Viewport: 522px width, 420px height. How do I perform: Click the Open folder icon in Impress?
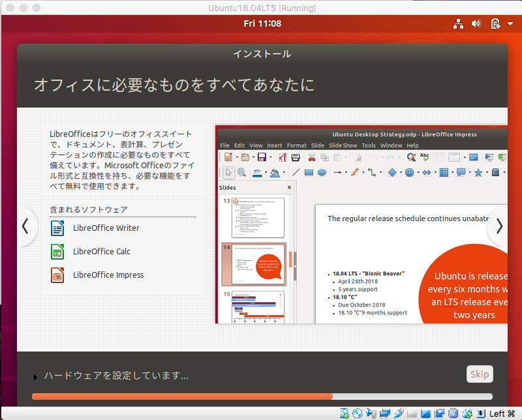pos(245,157)
